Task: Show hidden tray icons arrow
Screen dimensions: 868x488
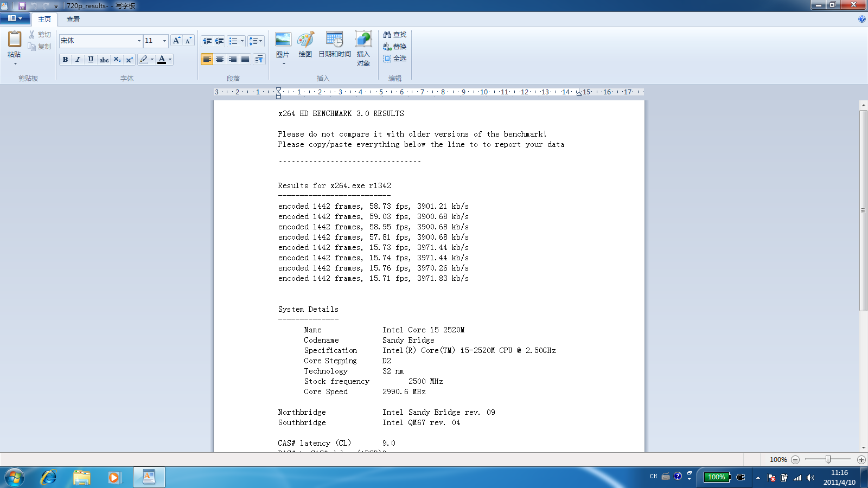Action: [758, 478]
